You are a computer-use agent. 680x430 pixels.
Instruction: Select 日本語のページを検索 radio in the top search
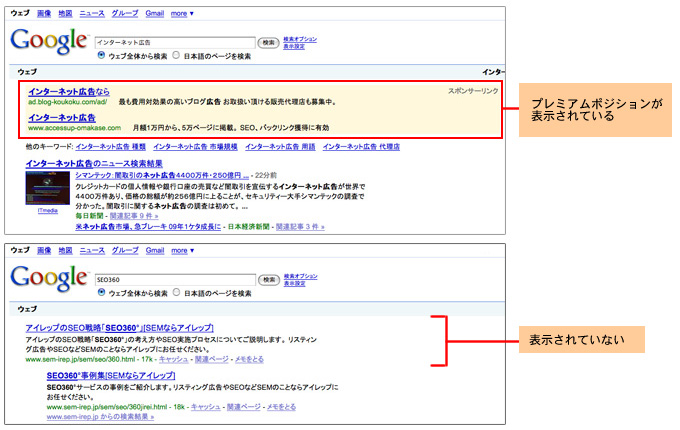(177, 56)
